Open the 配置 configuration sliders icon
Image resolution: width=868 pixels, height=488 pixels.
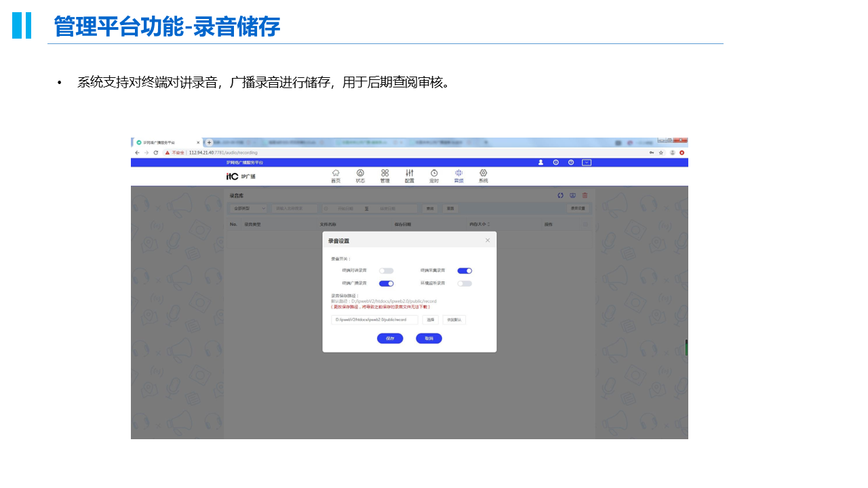(x=410, y=176)
